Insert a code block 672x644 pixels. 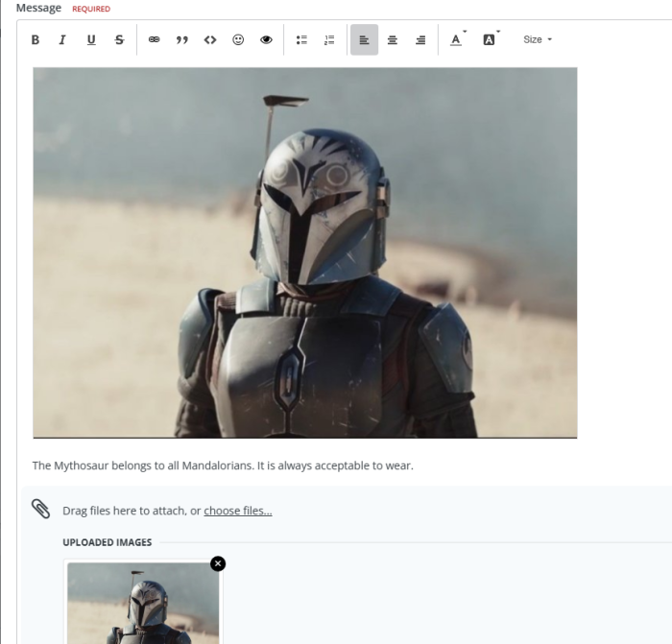pyautogui.click(x=210, y=40)
